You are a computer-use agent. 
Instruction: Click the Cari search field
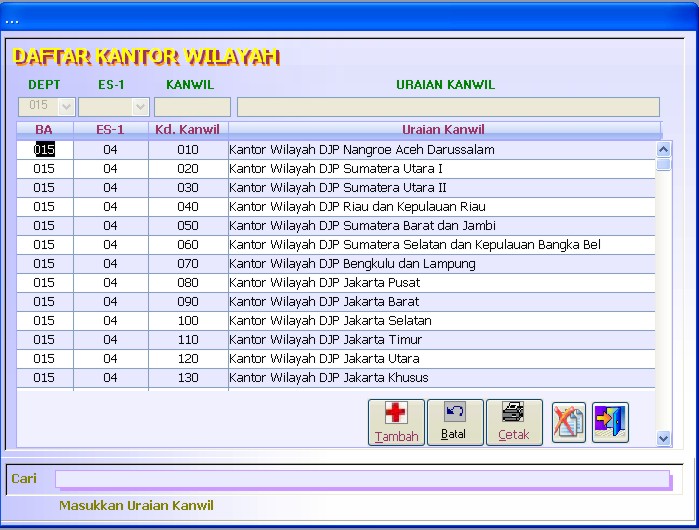pos(362,480)
